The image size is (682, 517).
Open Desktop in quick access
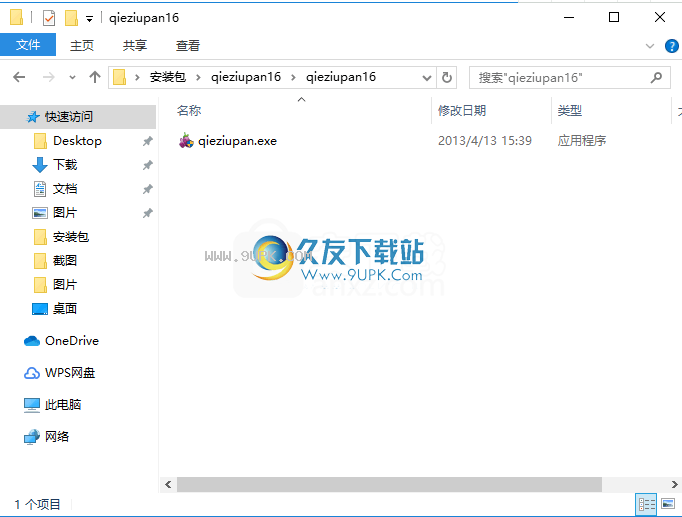click(x=77, y=141)
